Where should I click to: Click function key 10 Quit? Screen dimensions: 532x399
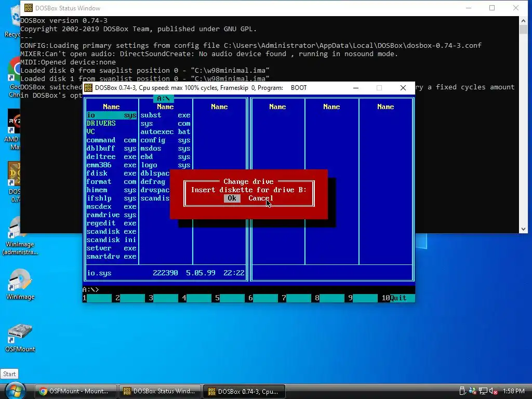[398, 298]
